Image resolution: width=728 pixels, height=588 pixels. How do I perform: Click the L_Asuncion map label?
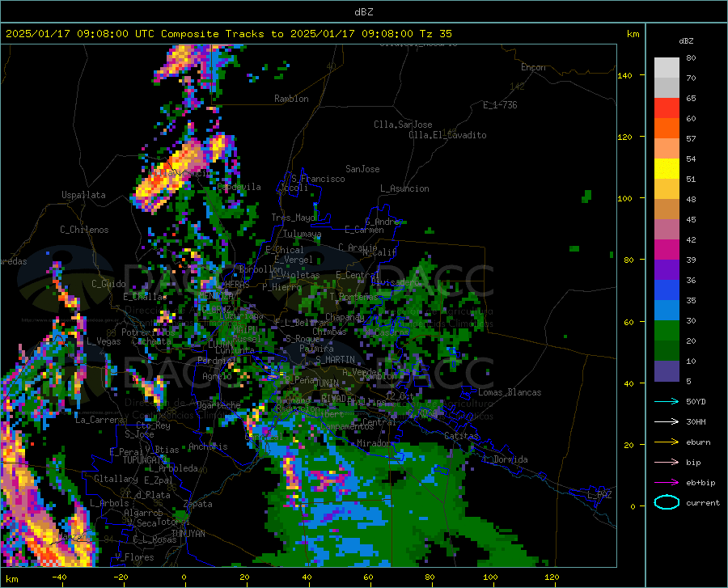(404, 188)
